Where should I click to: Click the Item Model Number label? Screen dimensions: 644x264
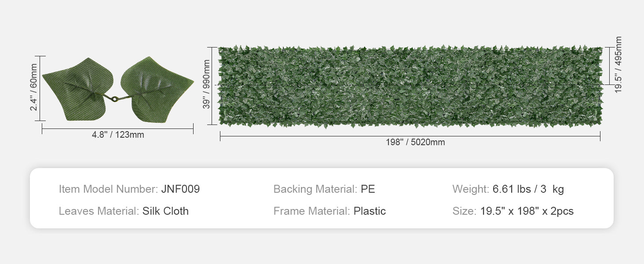[108, 189]
